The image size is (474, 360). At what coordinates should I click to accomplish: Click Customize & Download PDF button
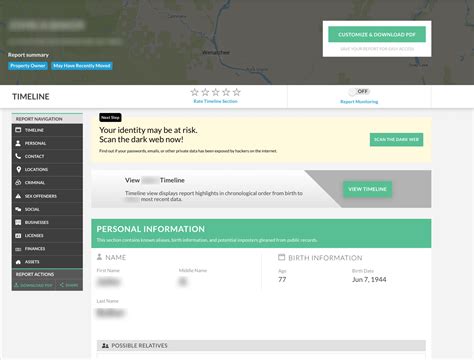point(377,34)
